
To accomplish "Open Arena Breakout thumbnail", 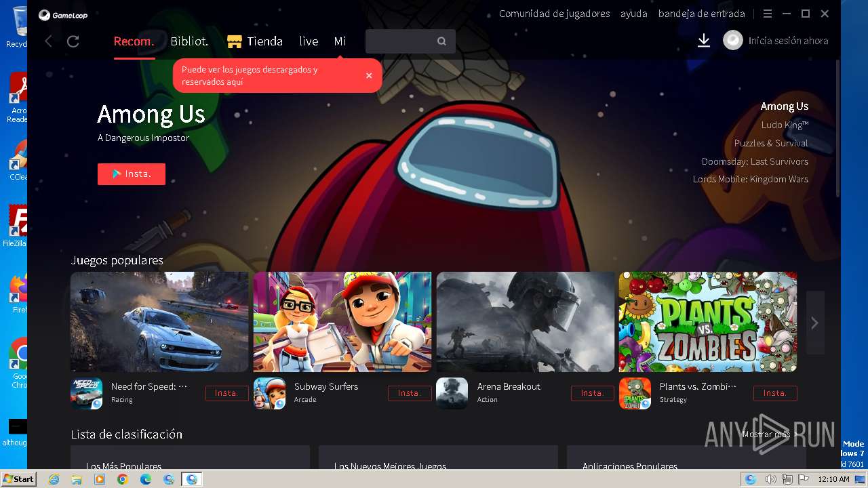I will pos(526,322).
